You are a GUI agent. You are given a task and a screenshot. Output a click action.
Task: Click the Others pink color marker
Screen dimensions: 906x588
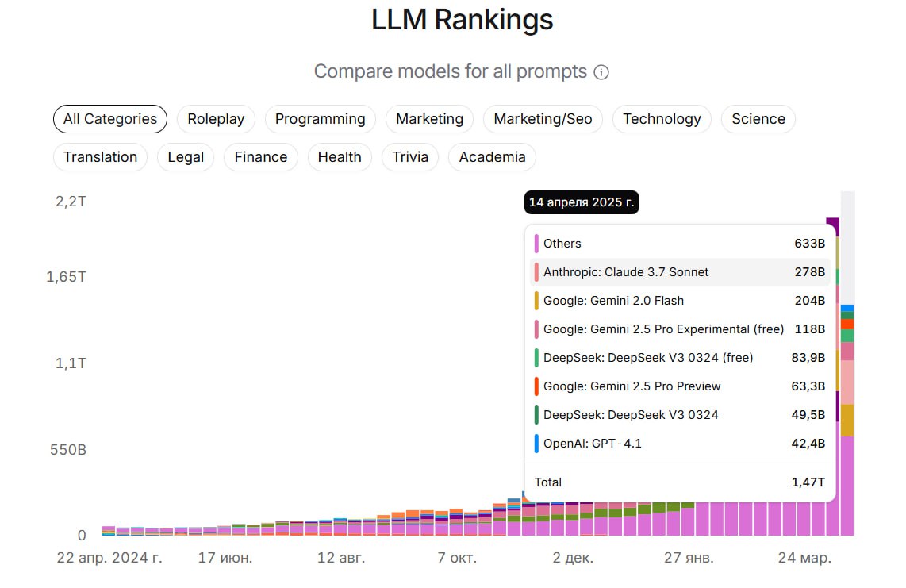pos(536,244)
